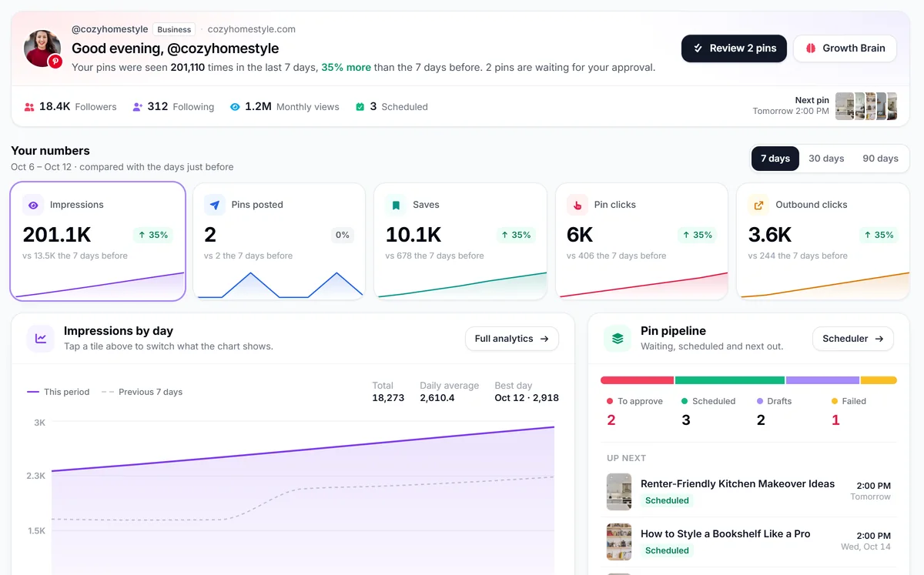Screen dimensions: 924x575
Task: Click the 1.2M Monthly views stat
Action: [284, 107]
